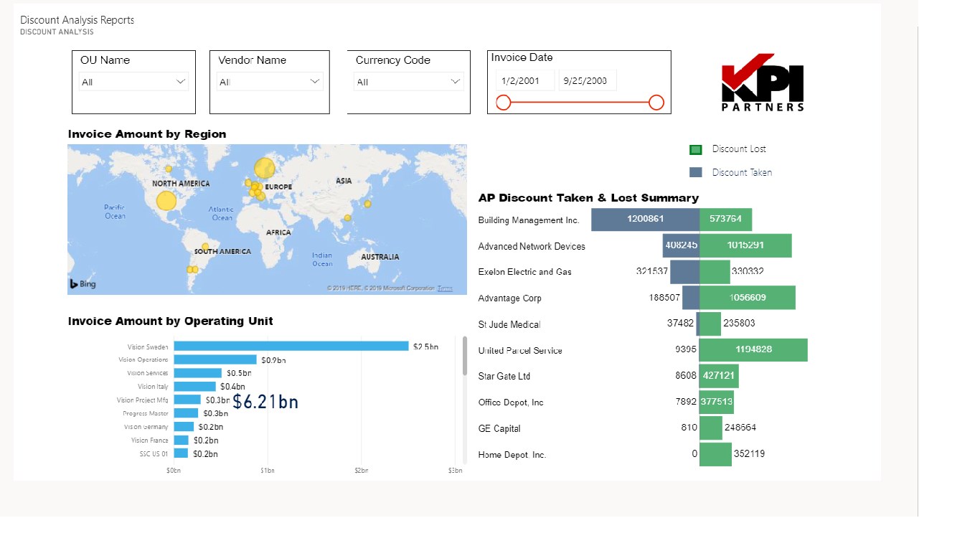Select the Vision Germany bar
The width and height of the screenshot is (980, 551).
(184, 427)
